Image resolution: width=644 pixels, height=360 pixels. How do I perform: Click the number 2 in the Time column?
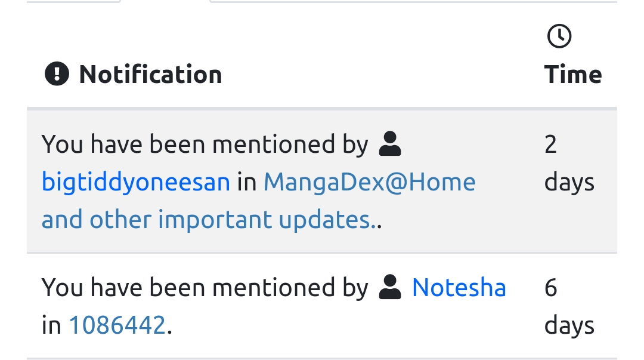pos(550,144)
